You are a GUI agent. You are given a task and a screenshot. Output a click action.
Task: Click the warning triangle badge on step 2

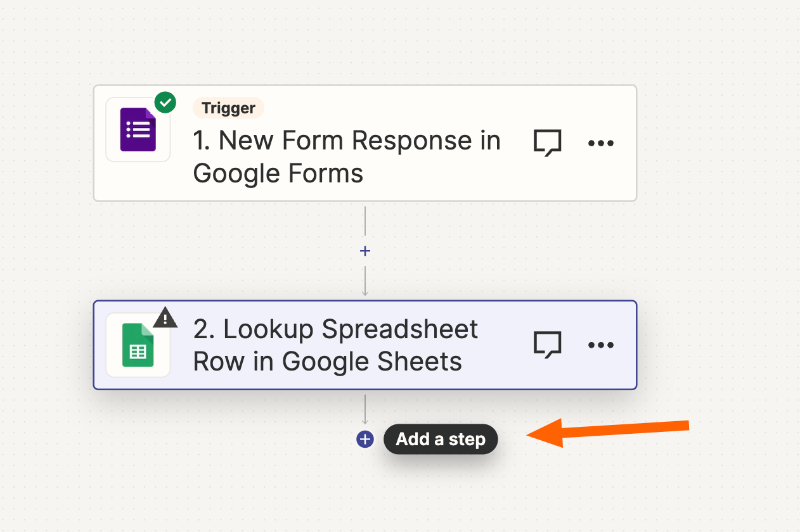(165, 317)
